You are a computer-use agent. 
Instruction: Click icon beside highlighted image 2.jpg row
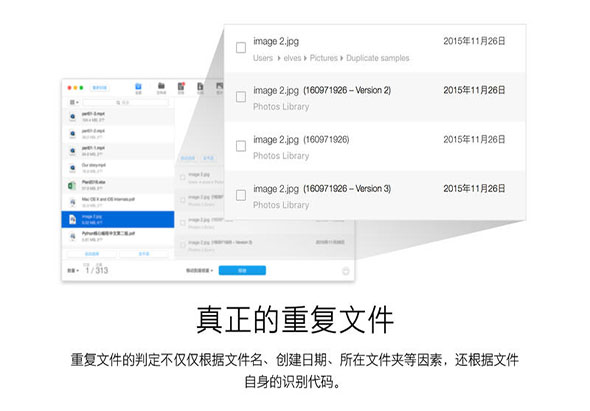pos(73,219)
